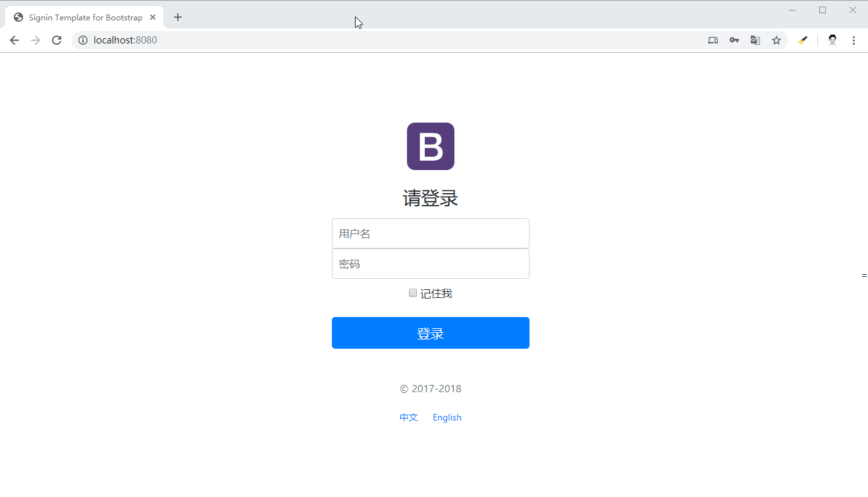Screen dimensions: 868x497
Task: Minimize the Chrome window
Action: [x=792, y=10]
